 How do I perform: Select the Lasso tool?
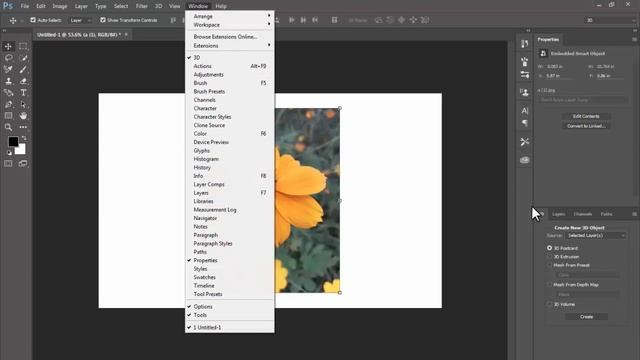pos(8,58)
